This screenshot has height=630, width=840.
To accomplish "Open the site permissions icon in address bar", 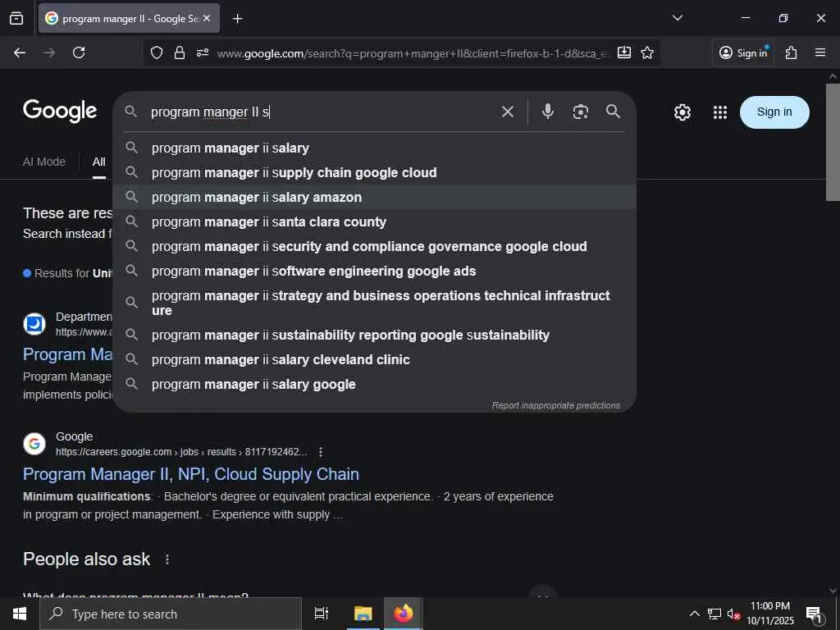I will (x=203, y=52).
